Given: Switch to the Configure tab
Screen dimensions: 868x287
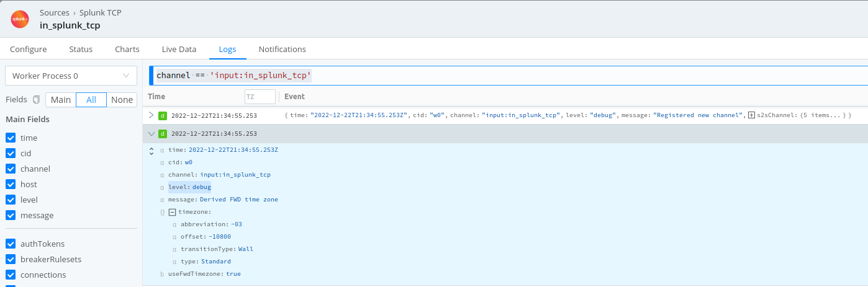Looking at the screenshot, I should [29, 49].
